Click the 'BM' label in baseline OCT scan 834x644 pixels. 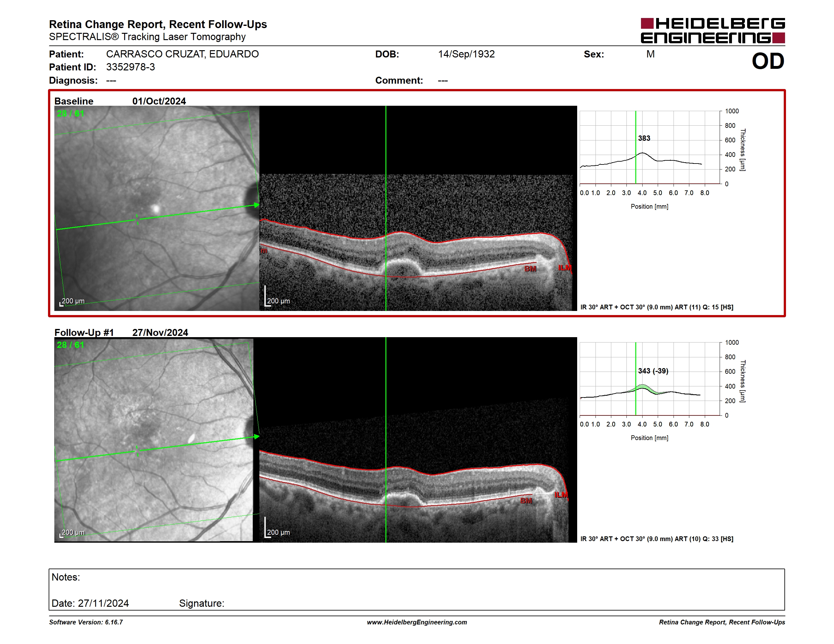point(530,269)
